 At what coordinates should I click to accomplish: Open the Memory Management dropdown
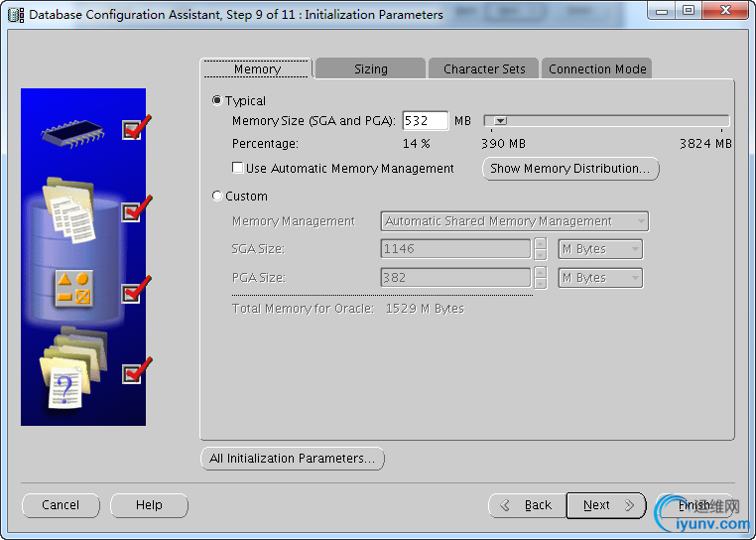pos(515,221)
